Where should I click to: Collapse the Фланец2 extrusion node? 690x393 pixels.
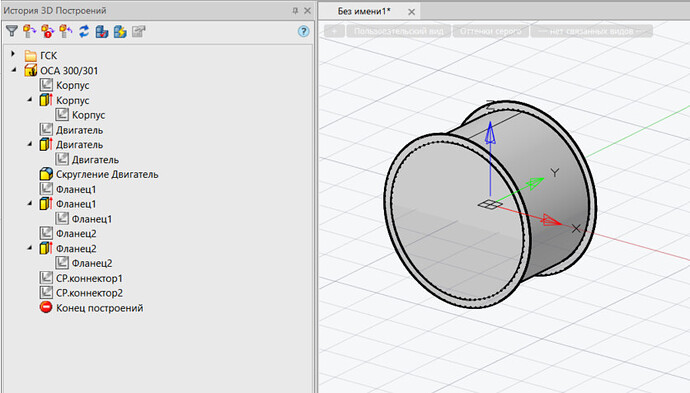point(30,248)
